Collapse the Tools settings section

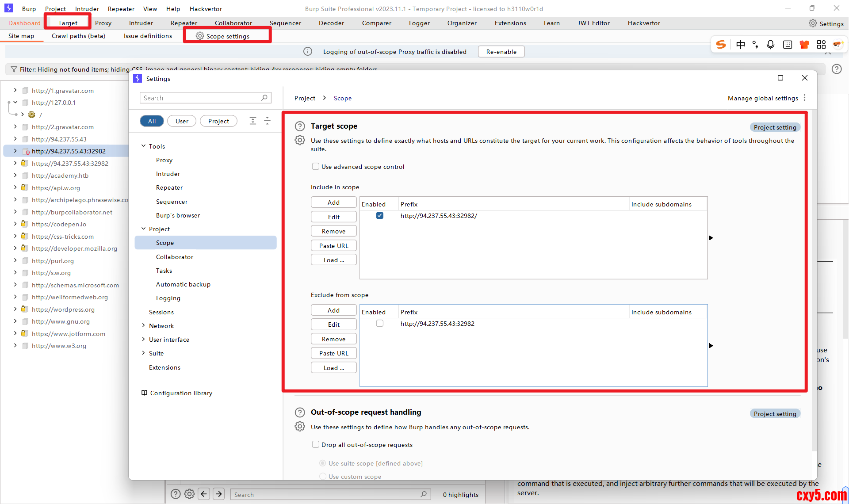(143, 146)
